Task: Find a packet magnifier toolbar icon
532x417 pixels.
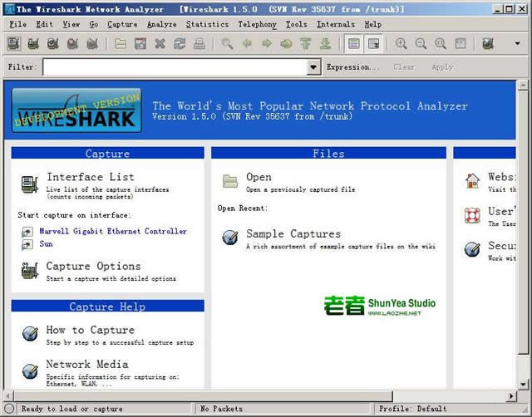Action: pyautogui.click(x=227, y=44)
